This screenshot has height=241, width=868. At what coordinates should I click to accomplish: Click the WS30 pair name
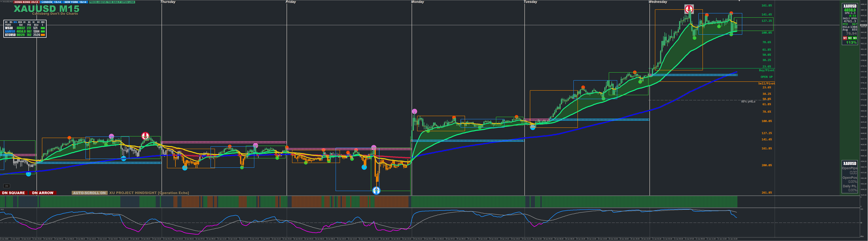tap(9, 28)
